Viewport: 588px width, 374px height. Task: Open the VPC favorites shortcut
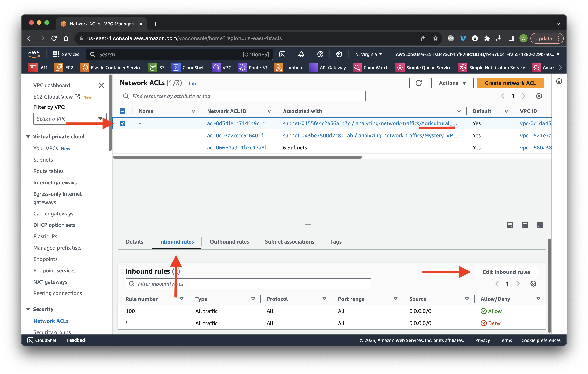pos(221,68)
